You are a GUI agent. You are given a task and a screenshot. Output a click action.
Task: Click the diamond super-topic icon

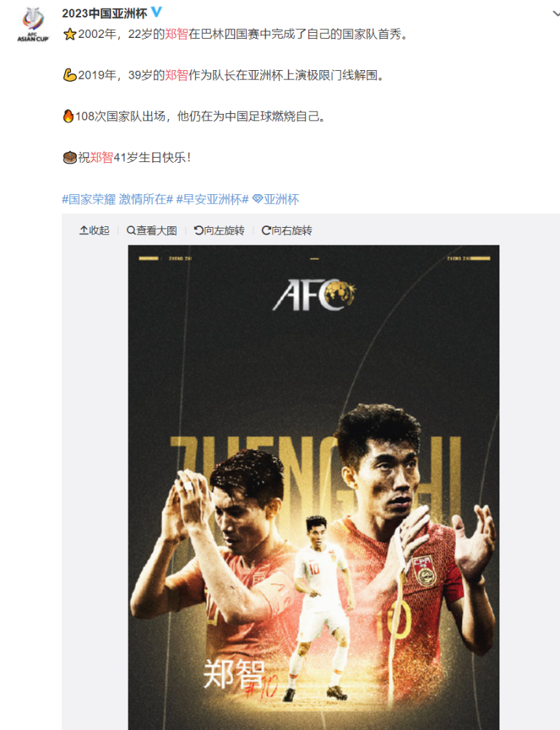[258, 199]
